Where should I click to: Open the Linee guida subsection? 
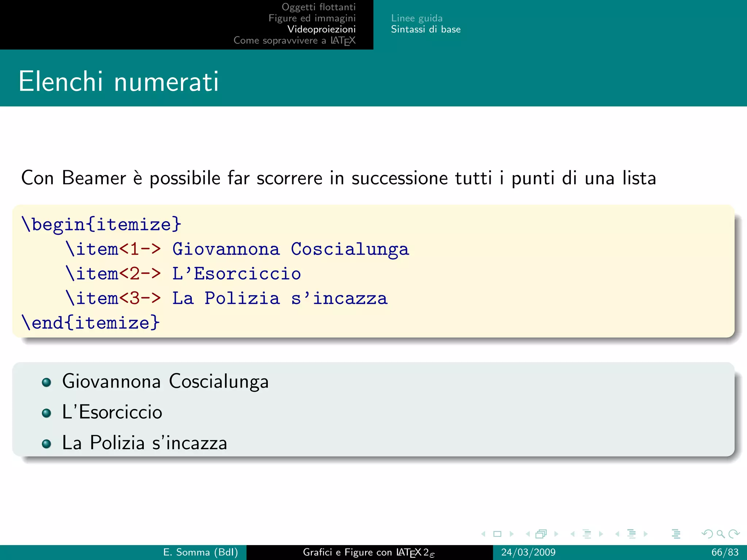[417, 18]
